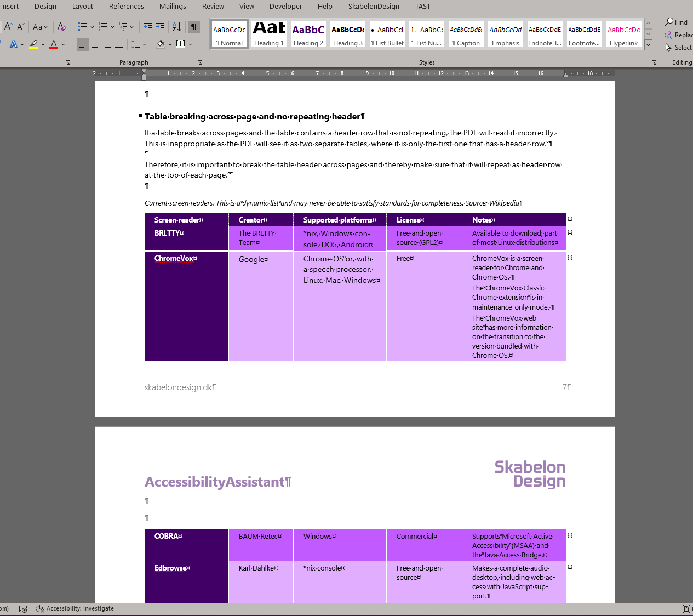Image resolution: width=693 pixels, height=616 pixels.
Task: Apply the Normal style
Action: click(x=230, y=35)
